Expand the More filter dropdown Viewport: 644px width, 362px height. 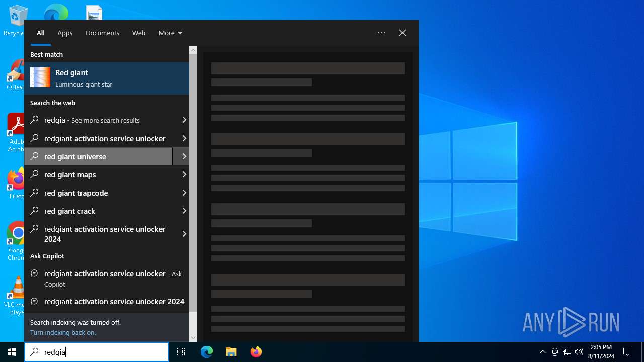tap(170, 33)
